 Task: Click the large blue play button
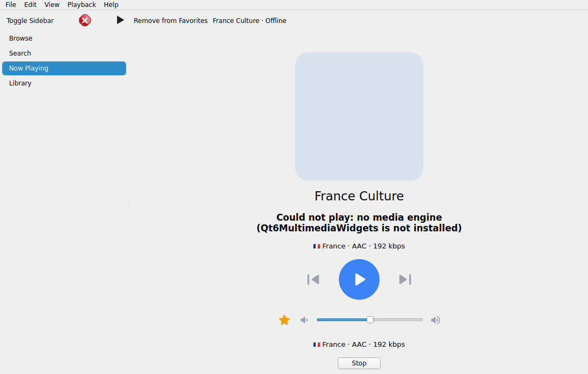pos(359,279)
